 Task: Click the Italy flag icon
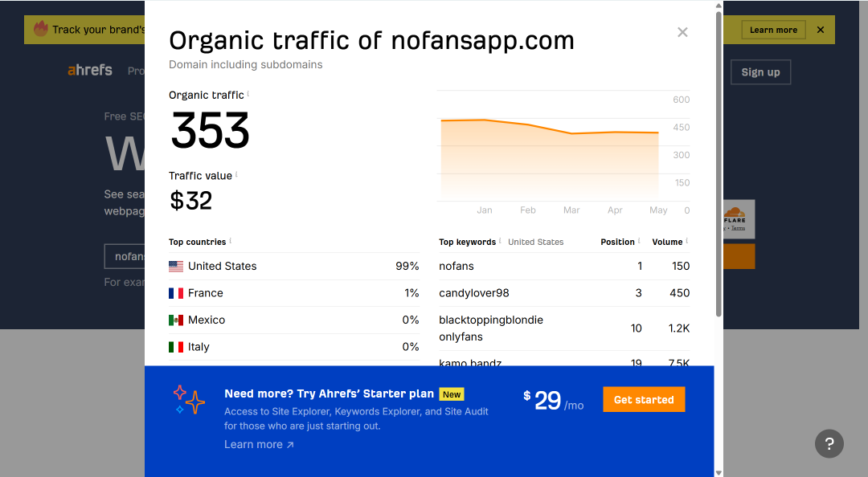[176, 347]
